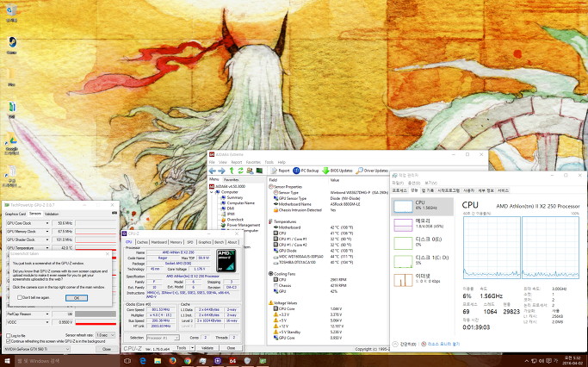Open PerfCap Reason sensor dropdown
The image size is (588, 367).
(47, 314)
